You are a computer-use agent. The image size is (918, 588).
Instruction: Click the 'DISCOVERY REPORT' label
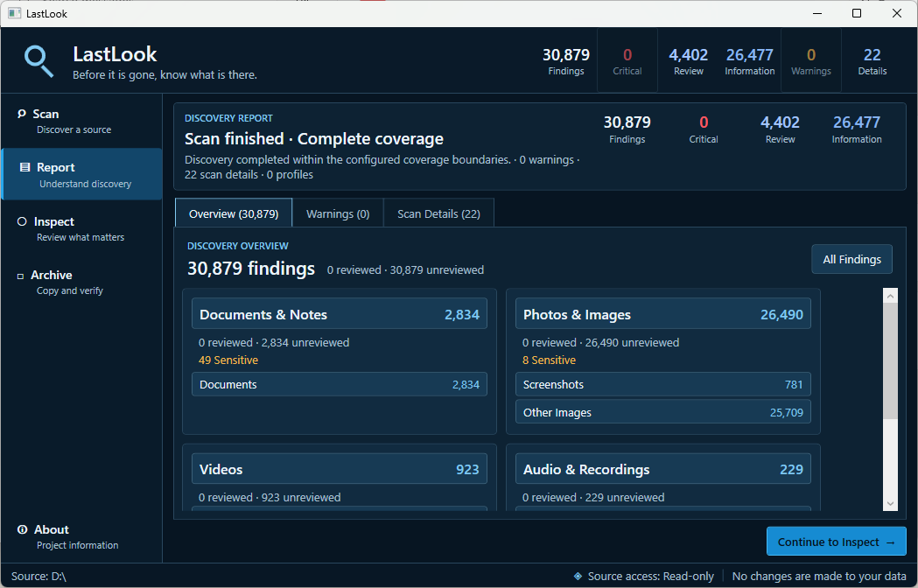228,118
